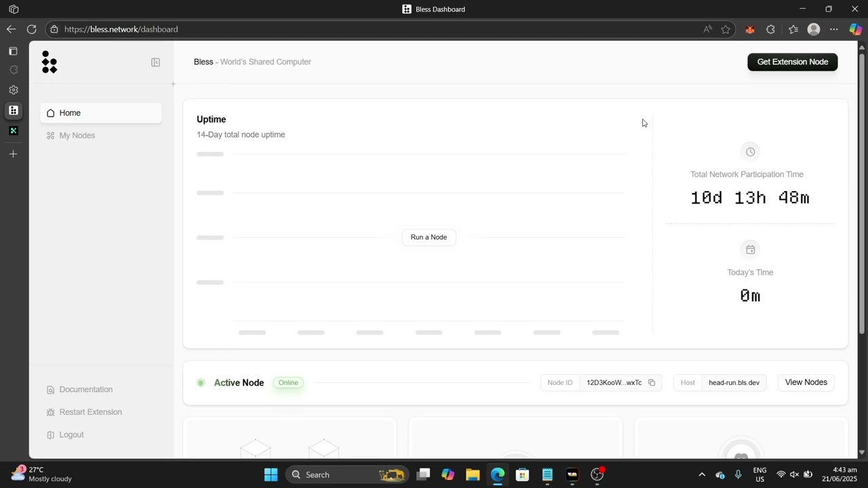Click the Run a Node button
The width and height of the screenshot is (868, 488).
(429, 237)
